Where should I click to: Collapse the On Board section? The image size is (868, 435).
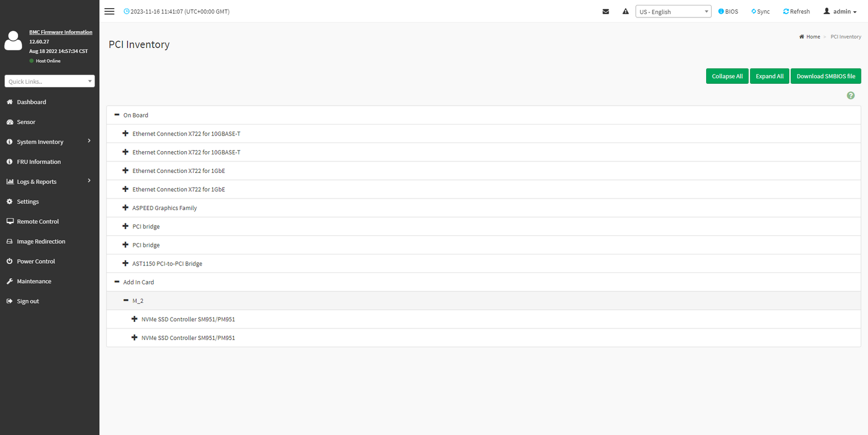(117, 115)
